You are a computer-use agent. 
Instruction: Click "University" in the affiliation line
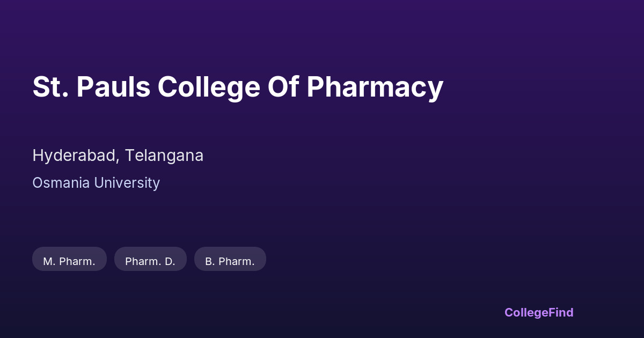pos(127,183)
